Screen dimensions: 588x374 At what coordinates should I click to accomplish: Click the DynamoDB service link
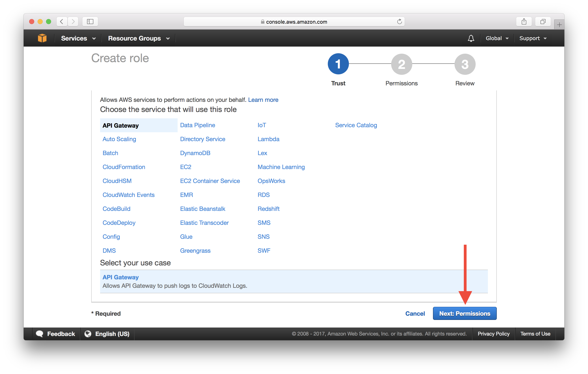click(195, 153)
